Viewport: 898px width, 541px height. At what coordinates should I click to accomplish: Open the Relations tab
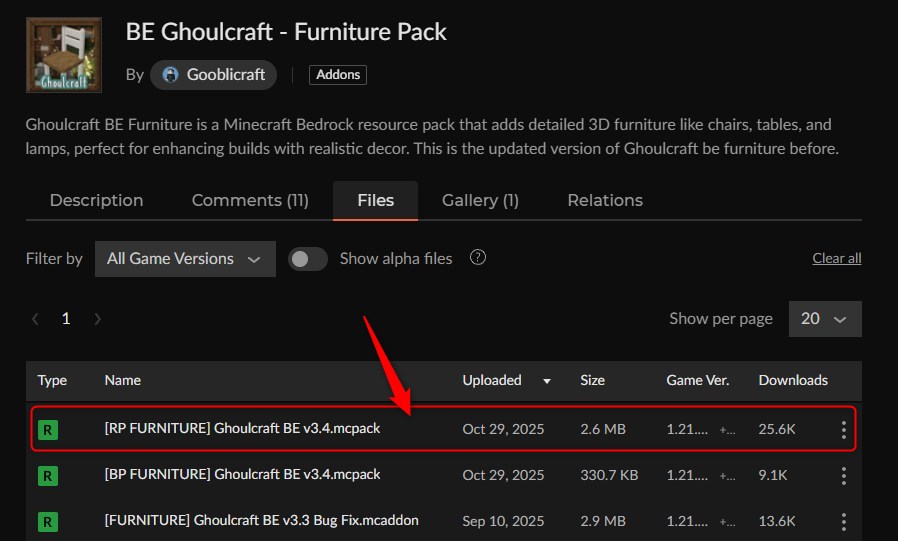[x=605, y=200]
